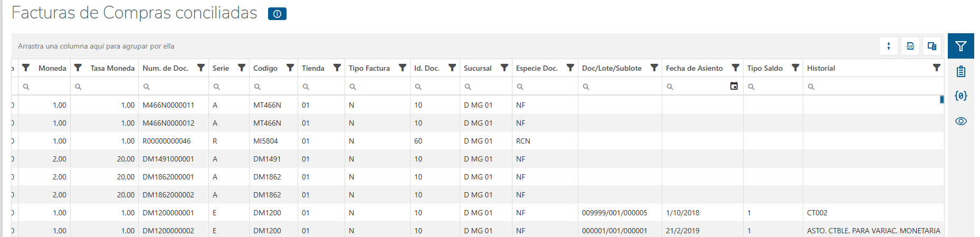The width and height of the screenshot is (980, 237).
Task: Click the Doc/Lote/Sublote cell 009999/001/000005
Action: click(614, 213)
